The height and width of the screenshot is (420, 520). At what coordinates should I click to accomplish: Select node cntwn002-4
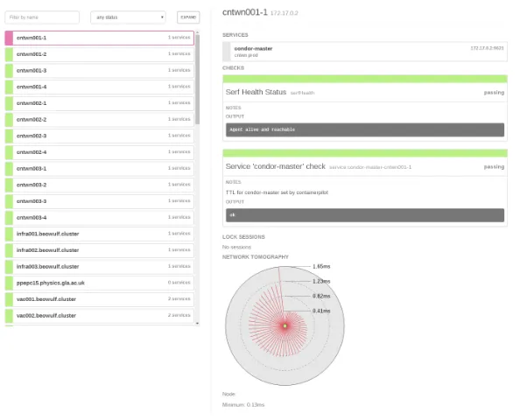[100, 152]
